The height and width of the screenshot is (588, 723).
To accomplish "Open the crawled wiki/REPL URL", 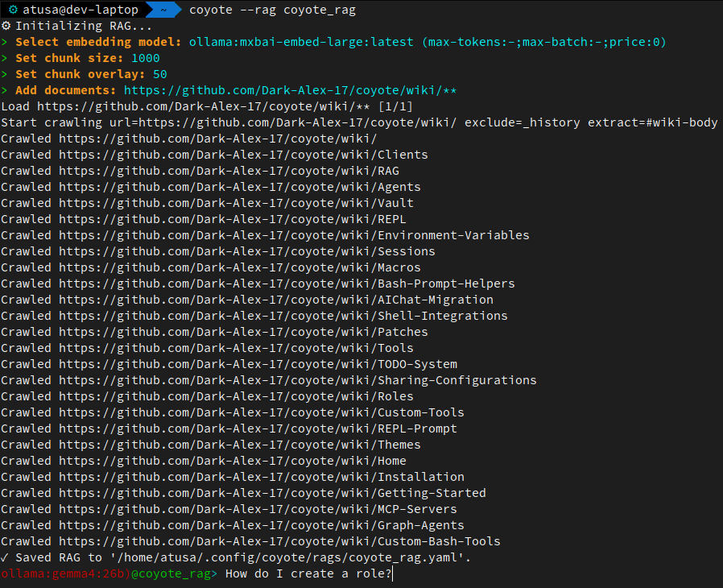I will [233, 220].
